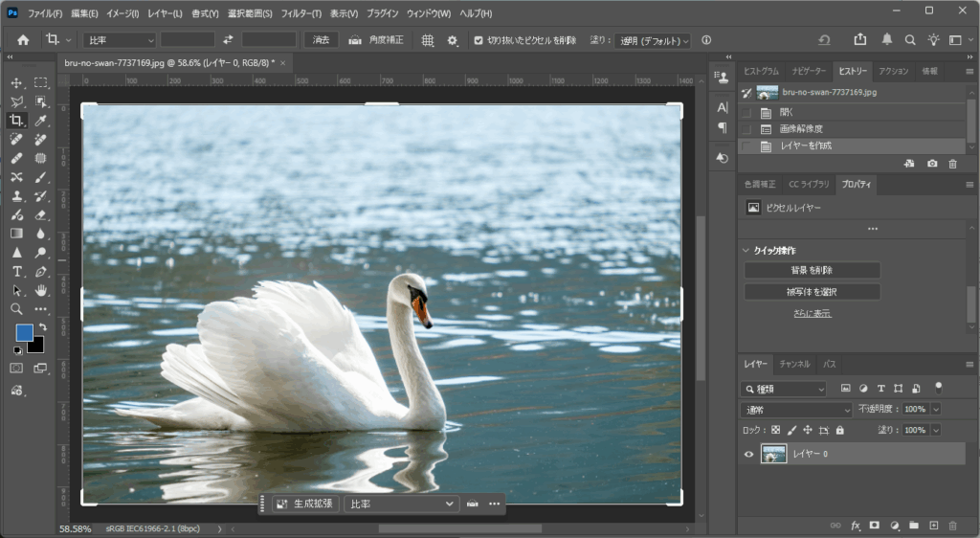The image size is (980, 538).
Task: Open the フィルター(T) menu
Action: tap(301, 13)
